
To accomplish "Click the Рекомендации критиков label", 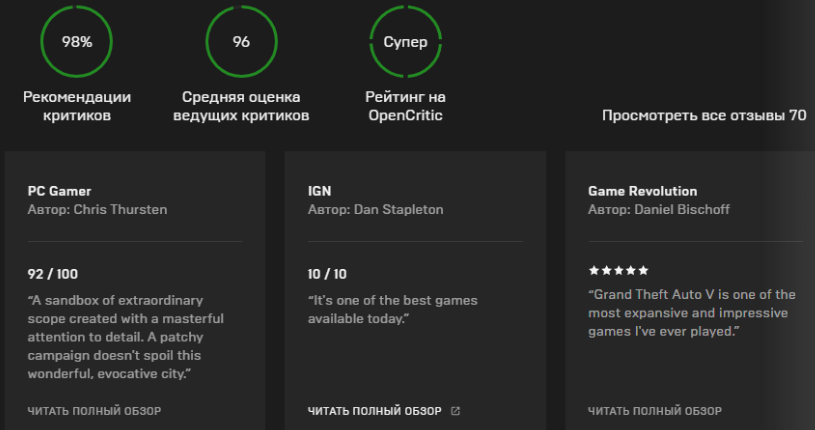I will pos(77,106).
